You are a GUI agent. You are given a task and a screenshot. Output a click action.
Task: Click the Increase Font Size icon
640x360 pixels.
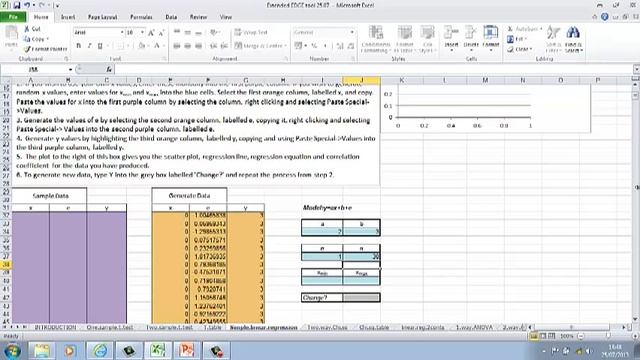151,33
